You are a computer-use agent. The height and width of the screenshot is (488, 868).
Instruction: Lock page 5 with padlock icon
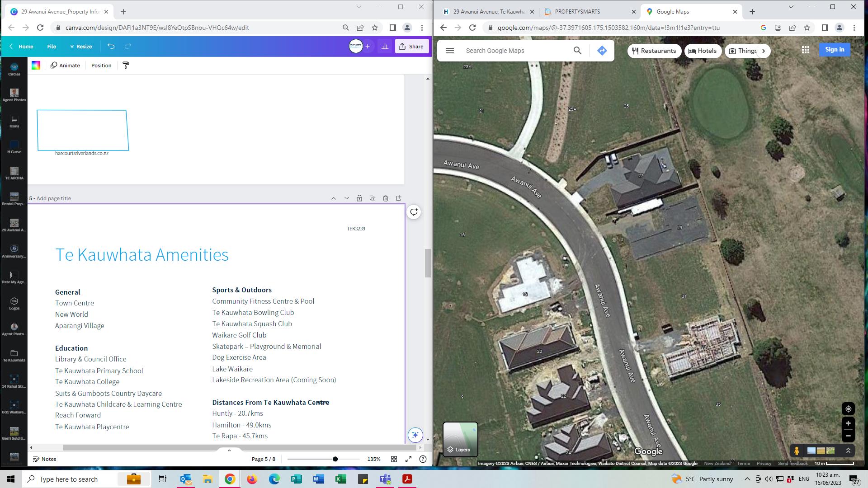coord(359,198)
